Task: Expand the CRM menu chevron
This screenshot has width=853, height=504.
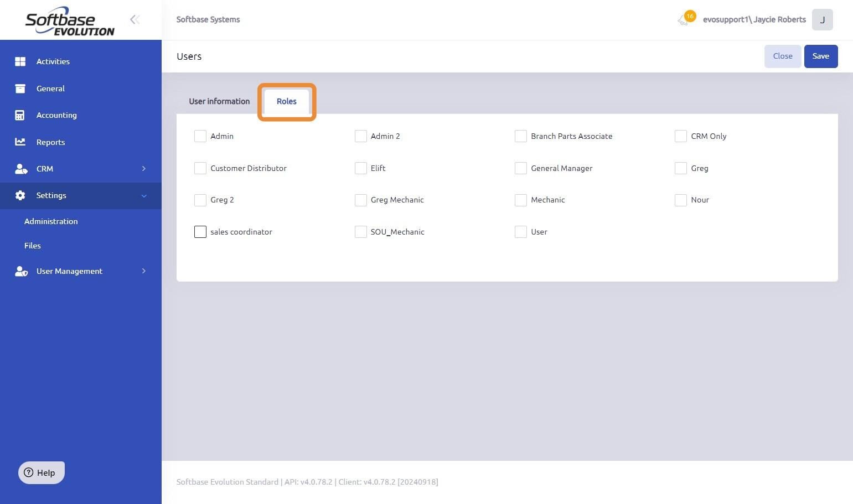Action: pyautogui.click(x=144, y=169)
